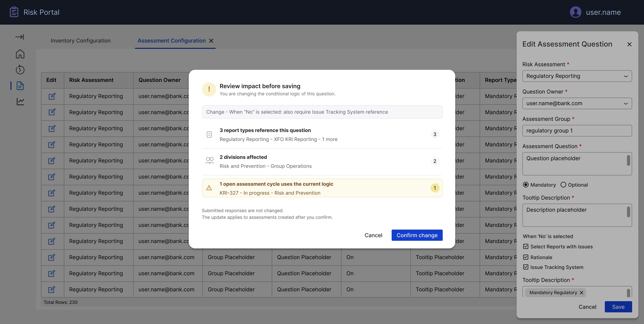Open the user.name avatar icon
Viewport: 644px width, 324px height.
tap(575, 12)
